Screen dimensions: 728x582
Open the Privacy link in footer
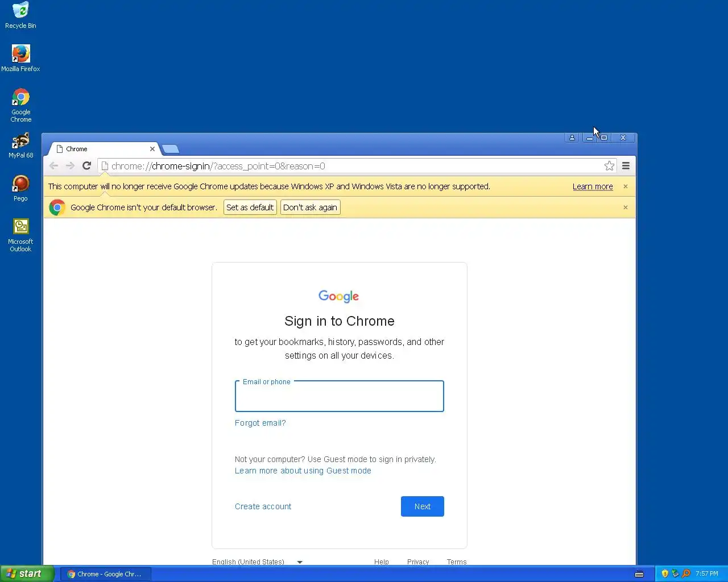[418, 562]
